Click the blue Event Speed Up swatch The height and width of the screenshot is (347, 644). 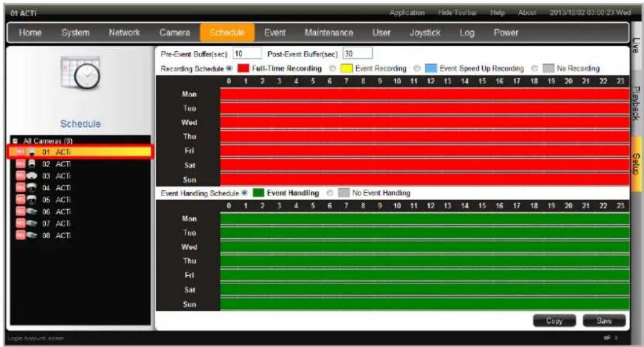tap(431, 68)
